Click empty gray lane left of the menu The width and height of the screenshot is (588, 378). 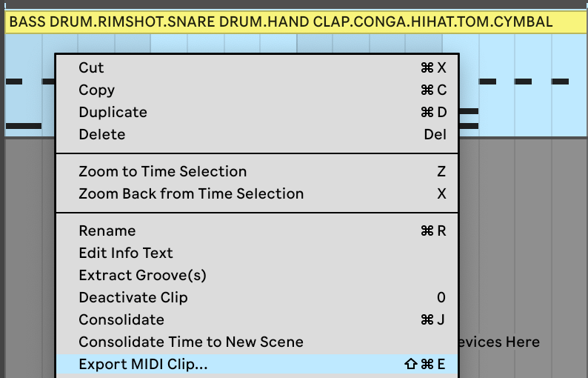tap(28, 245)
